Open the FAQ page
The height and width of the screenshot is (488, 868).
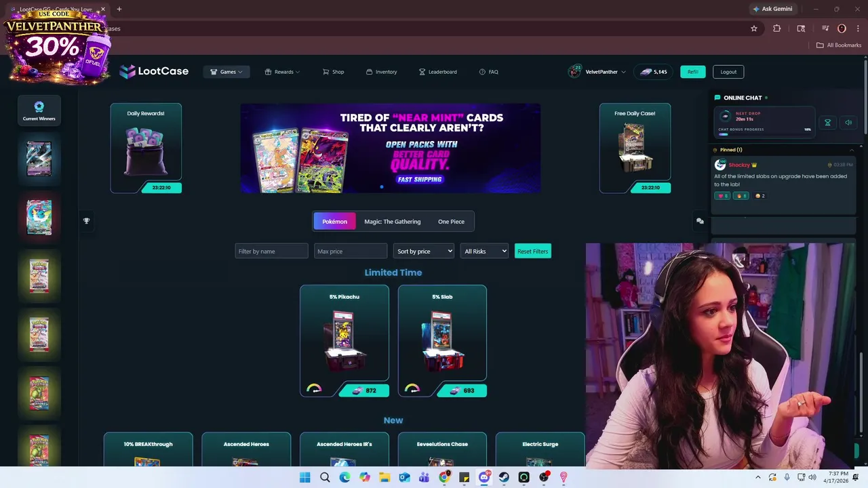click(x=488, y=72)
